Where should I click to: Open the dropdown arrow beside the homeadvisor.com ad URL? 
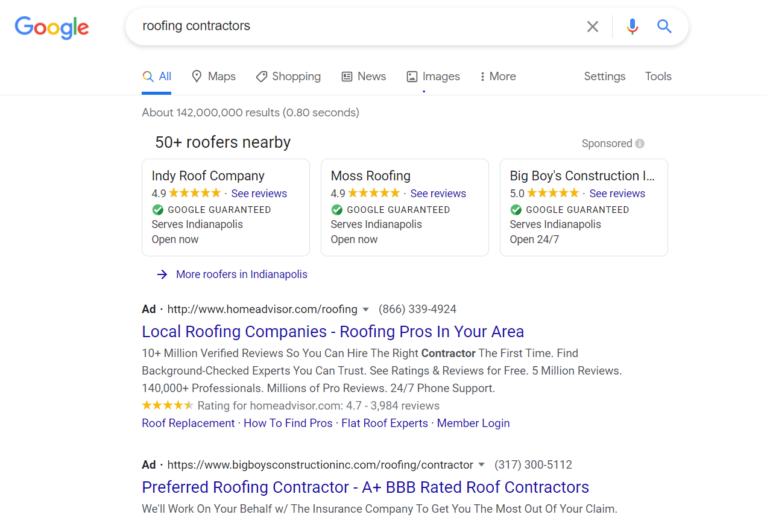pyautogui.click(x=366, y=309)
